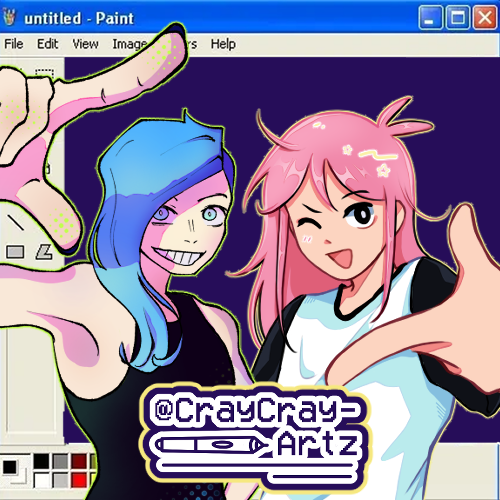Select the Line tool
This screenshot has height=500, width=500.
pos(16,223)
